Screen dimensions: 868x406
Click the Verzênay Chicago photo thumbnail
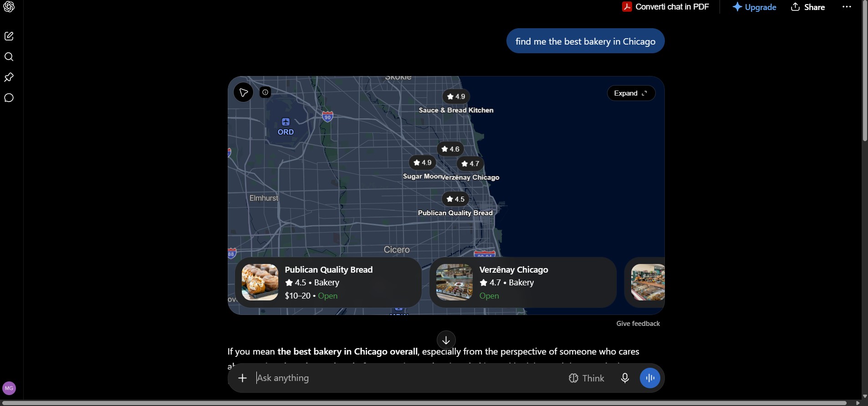(x=454, y=282)
